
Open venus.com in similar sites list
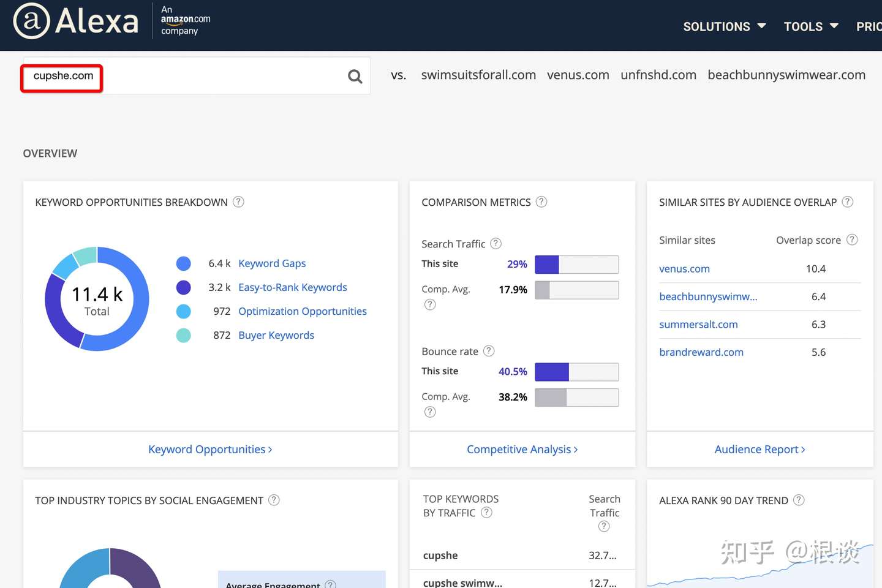pos(684,268)
